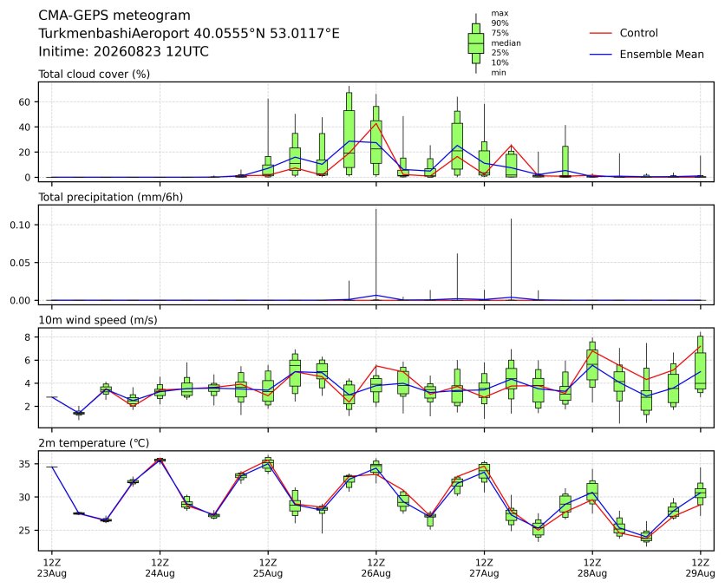Click the '40' tick on cloud cover axis
Screen dimensions: 725x588
pyautogui.click(x=24, y=127)
